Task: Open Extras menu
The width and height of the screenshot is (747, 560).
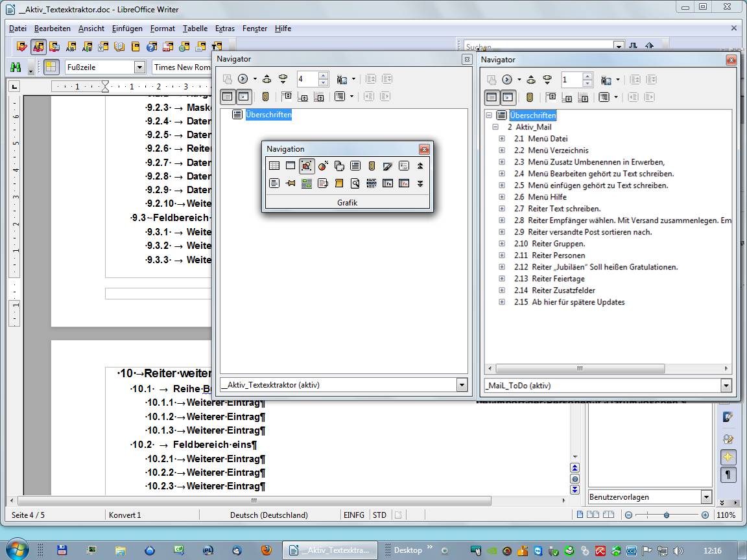Action: (225, 29)
